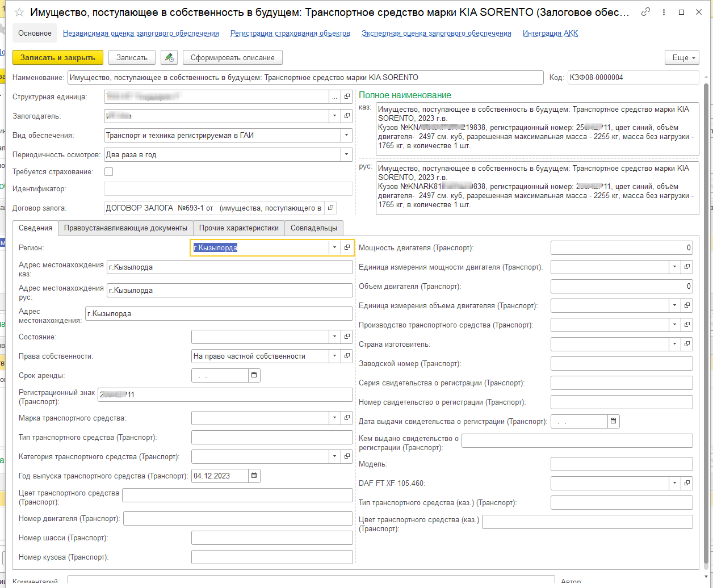Copy link to this object via chain icon
The height and width of the screenshot is (588, 713).
click(645, 12)
